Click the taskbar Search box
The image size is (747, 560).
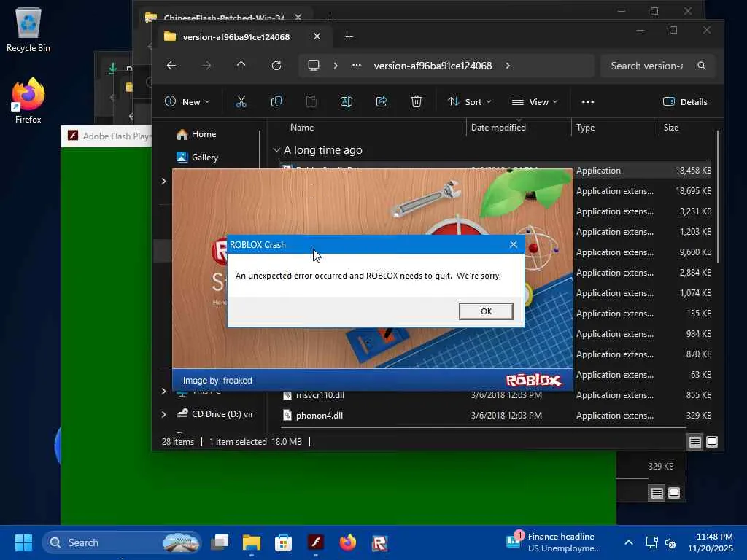(x=122, y=542)
